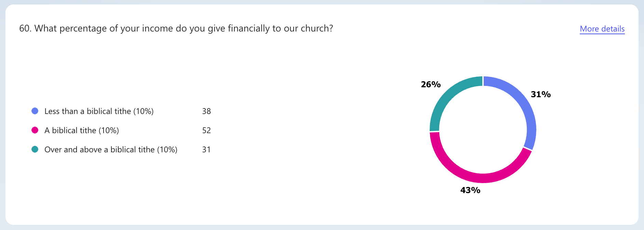Click the blue legend dot for Less than tithe
This screenshot has height=230, width=644.
point(35,111)
